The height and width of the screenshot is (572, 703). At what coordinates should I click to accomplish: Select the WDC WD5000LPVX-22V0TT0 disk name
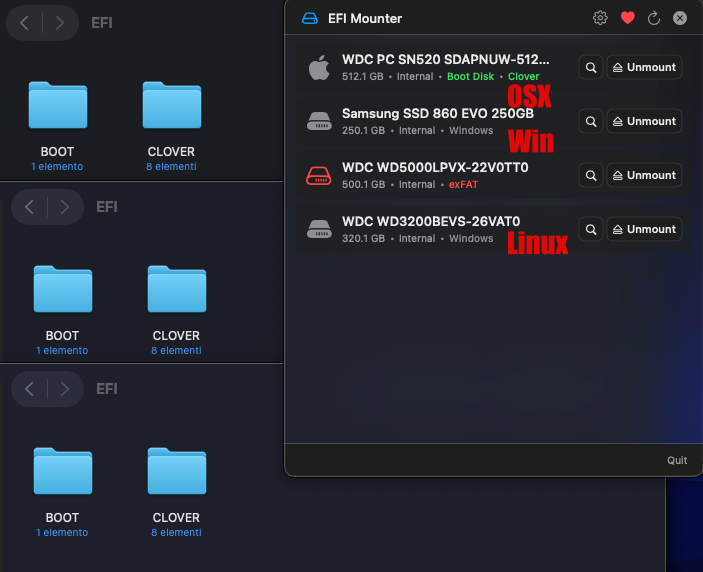[x=435, y=168]
